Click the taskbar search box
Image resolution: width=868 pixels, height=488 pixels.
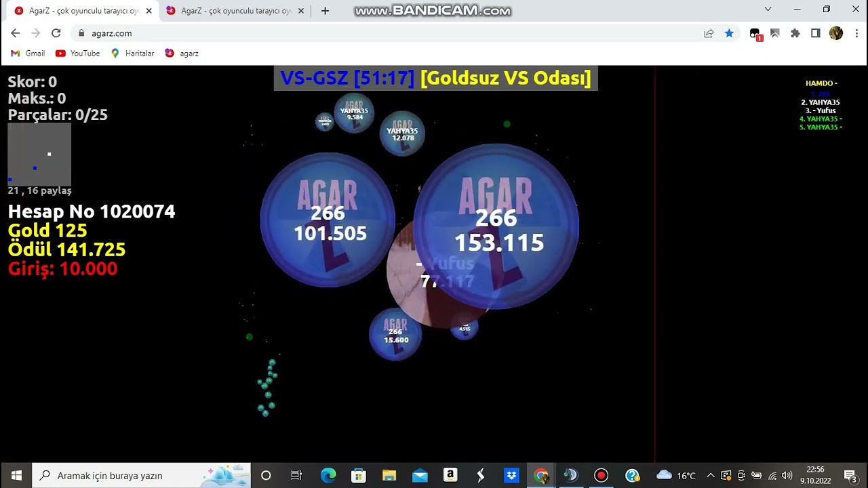point(142,475)
